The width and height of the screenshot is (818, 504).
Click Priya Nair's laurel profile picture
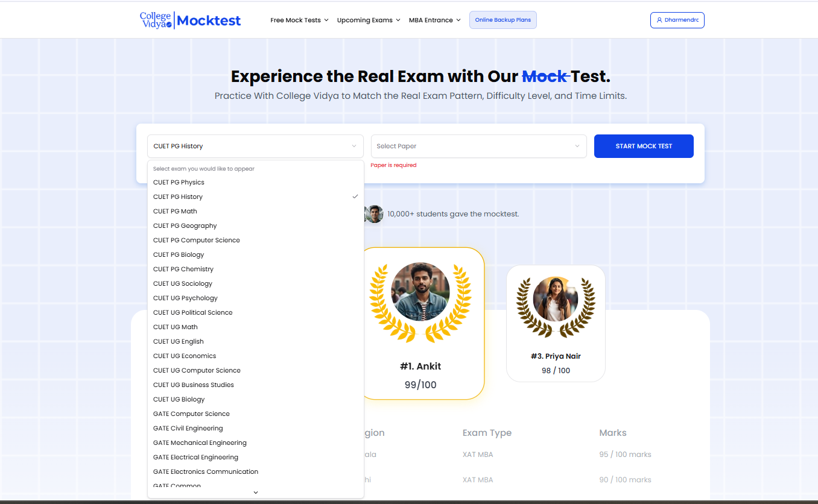point(556,300)
